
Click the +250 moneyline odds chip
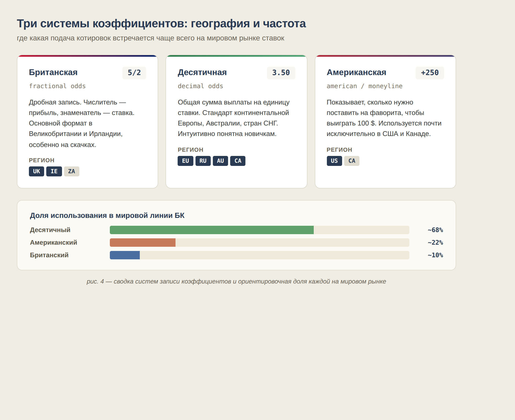(430, 73)
